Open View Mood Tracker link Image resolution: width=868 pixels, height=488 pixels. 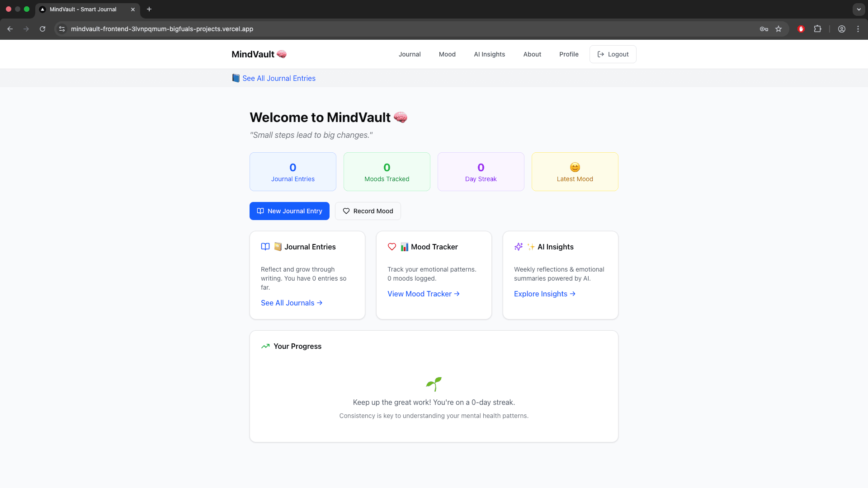424,294
